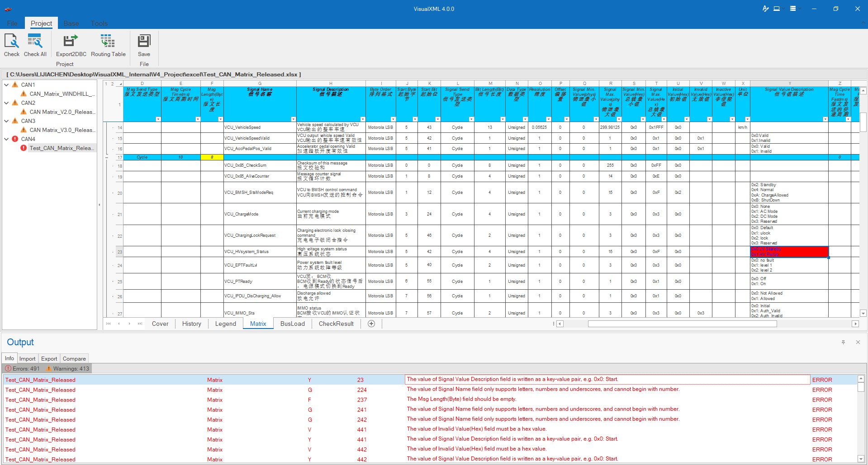Screen dimensions: 868x465
Task: Open Byte Order column filter dropdown
Action: 393,119
